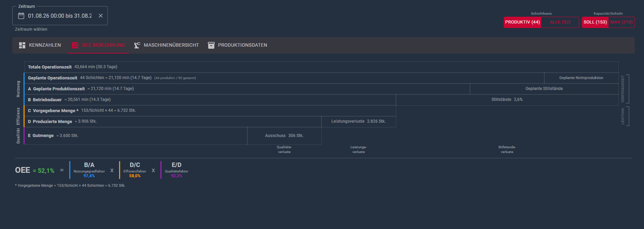Select SOLL (153) capacity per shift
Screen dimensions: 644x229
pos(595,22)
